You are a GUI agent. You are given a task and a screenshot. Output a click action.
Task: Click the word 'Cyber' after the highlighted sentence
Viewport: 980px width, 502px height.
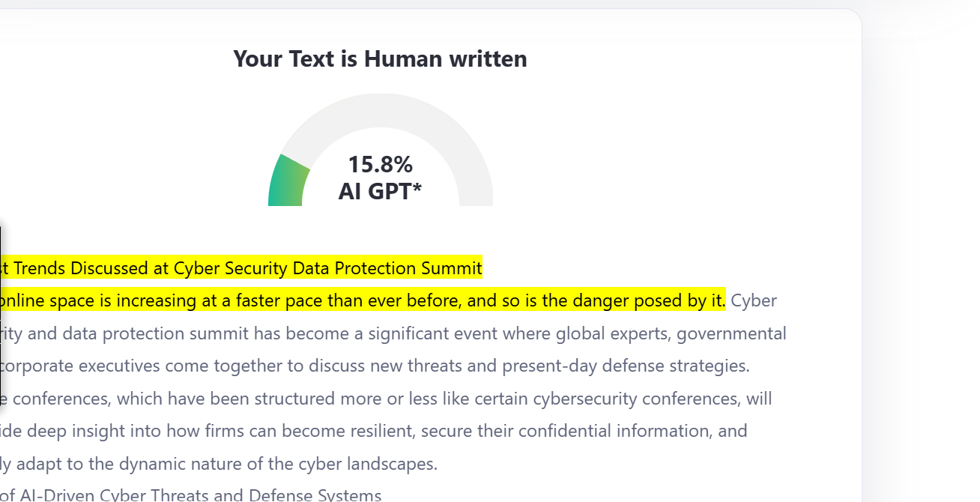click(x=754, y=301)
